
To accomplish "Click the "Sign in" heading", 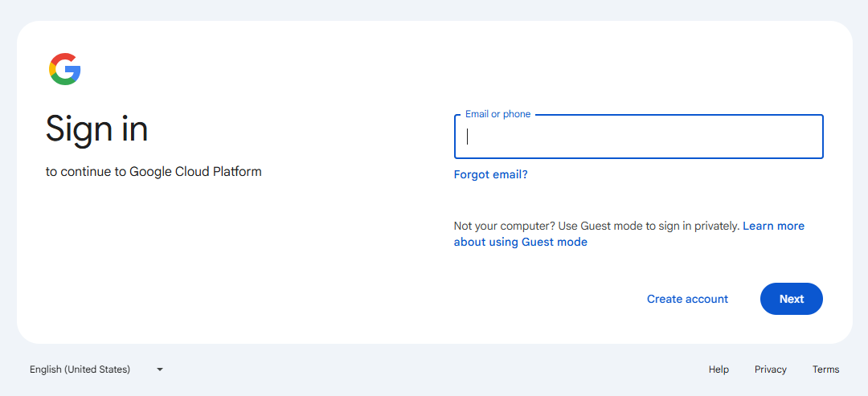I will [x=96, y=129].
